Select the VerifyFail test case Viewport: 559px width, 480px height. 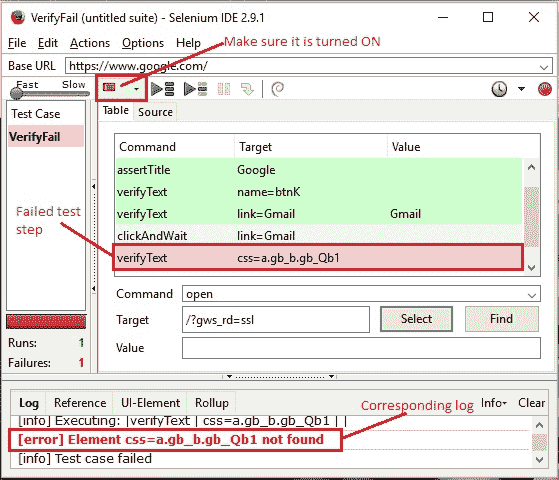click(x=46, y=137)
